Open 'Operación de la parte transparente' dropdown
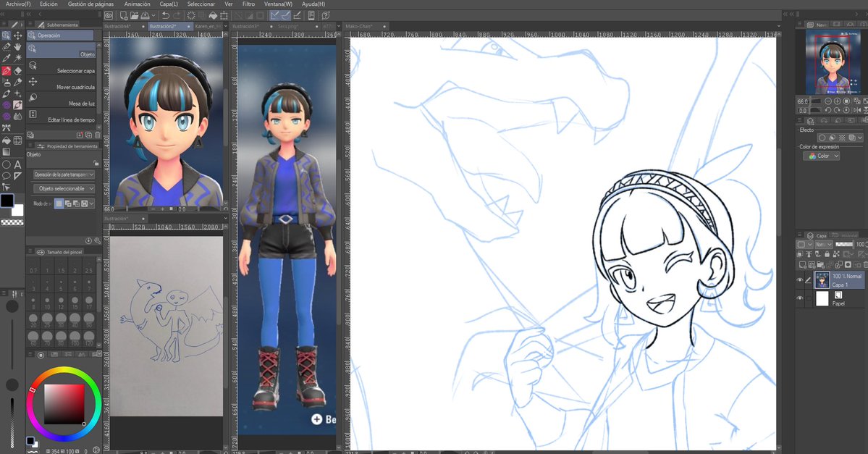This screenshot has width=868, height=454. pyautogui.click(x=64, y=175)
